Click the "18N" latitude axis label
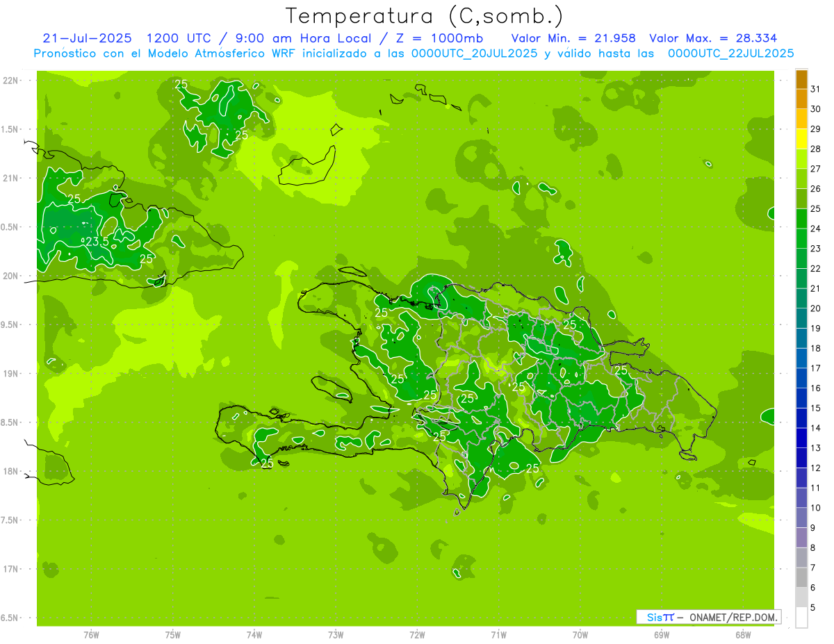 click(x=11, y=471)
